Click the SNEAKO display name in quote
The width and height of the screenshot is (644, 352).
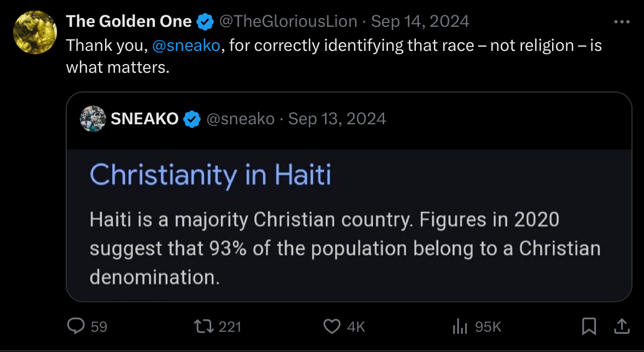coord(144,119)
